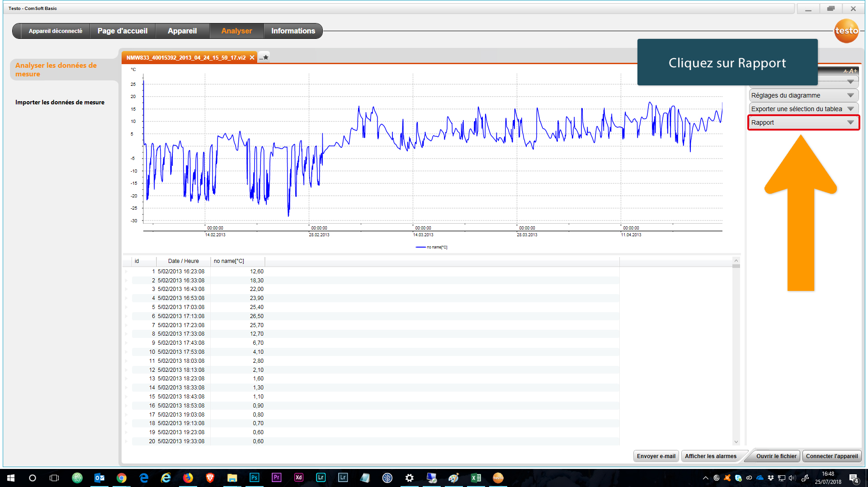Viewport: 868px width, 487px height.
Task: Click the Afficher les alarmes button
Action: 710,456
